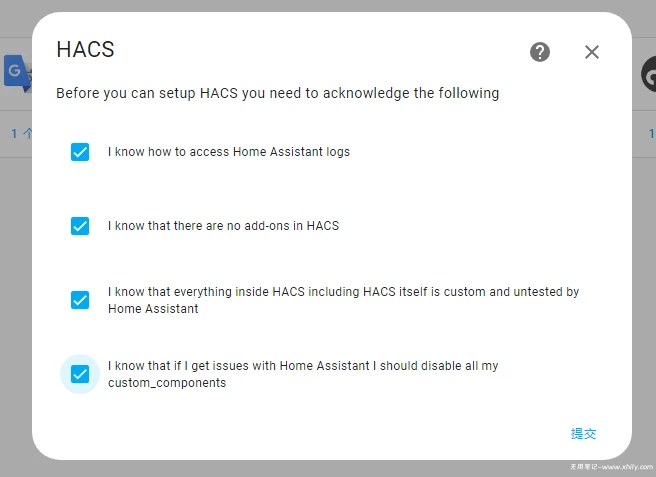Click the 'Before you can setup HACS' text
Viewport: 656px width, 477px height.
pos(278,93)
